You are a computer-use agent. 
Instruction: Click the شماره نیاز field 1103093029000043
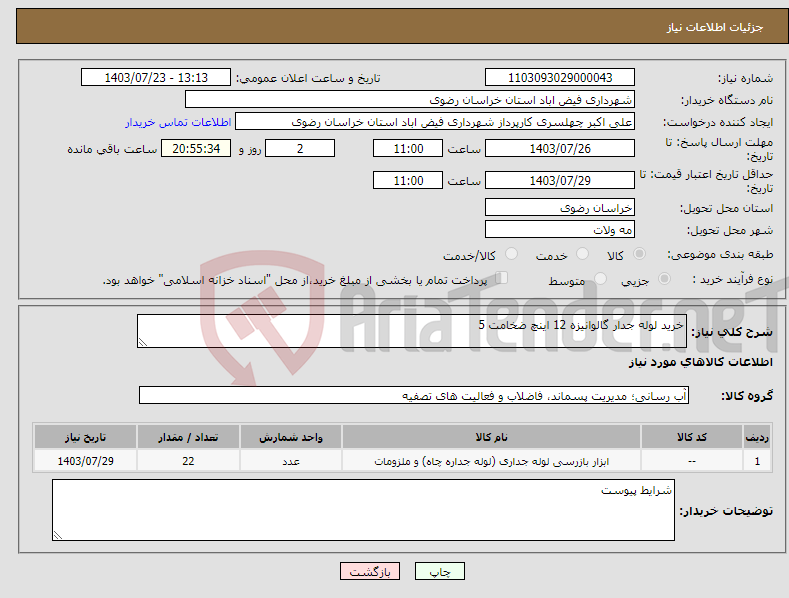(x=560, y=78)
